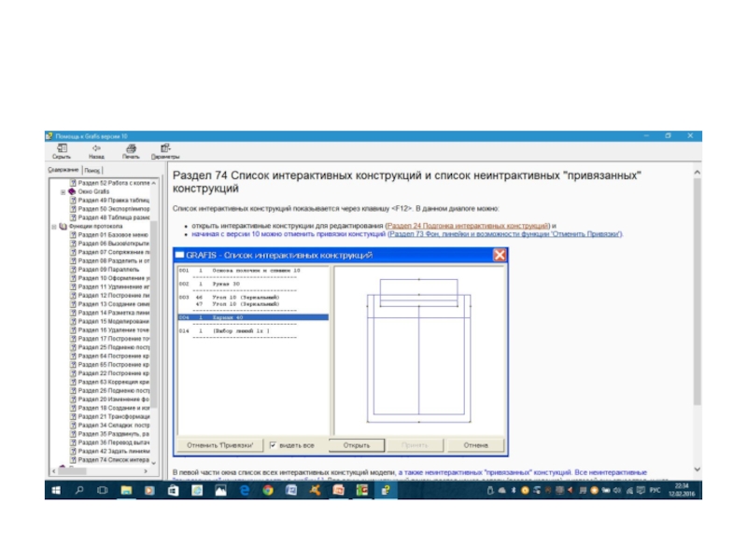
Task: Click the Отмена button in GRAFIS dialog
Action: 475,445
